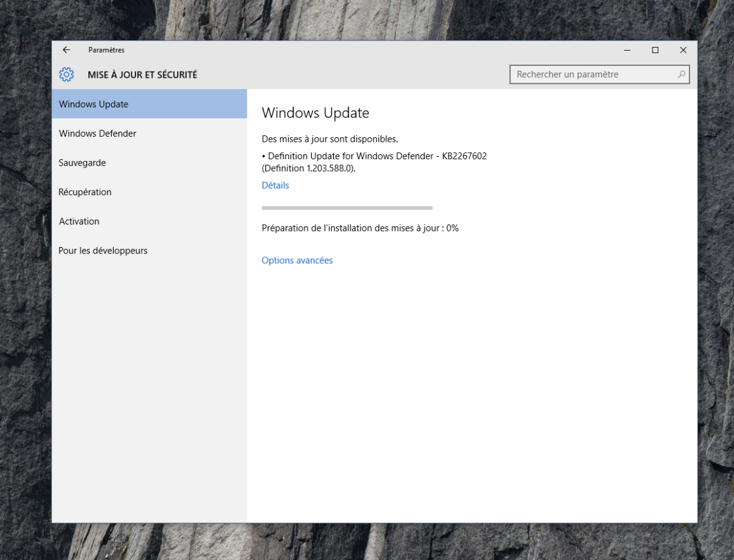This screenshot has height=560, width=734.
Task: Open the Détails link for updates
Action: point(275,186)
